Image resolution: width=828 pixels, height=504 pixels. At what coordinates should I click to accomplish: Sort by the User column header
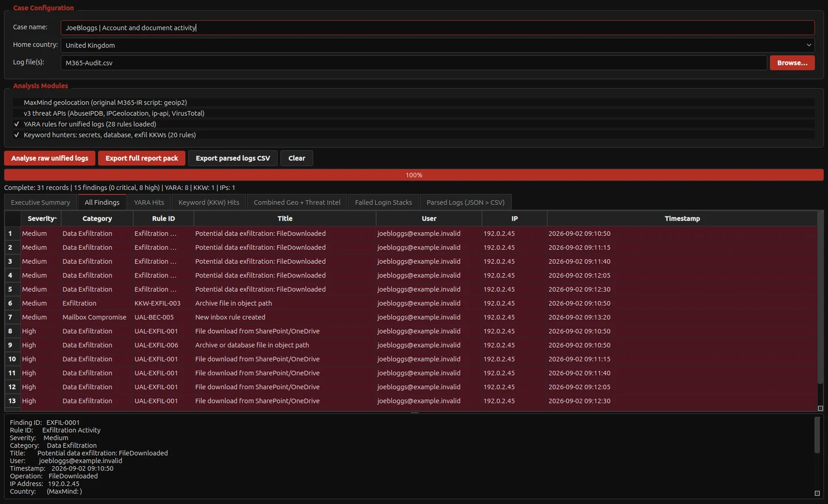[429, 218]
